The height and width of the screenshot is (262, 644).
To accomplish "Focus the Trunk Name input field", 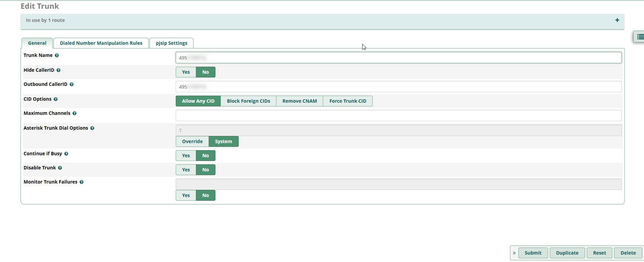I will pyautogui.click(x=399, y=58).
